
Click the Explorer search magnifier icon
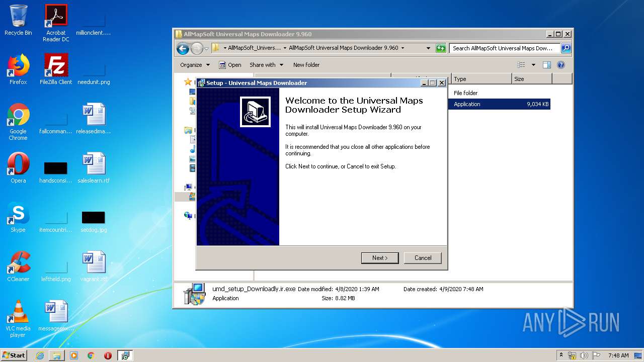566,48
